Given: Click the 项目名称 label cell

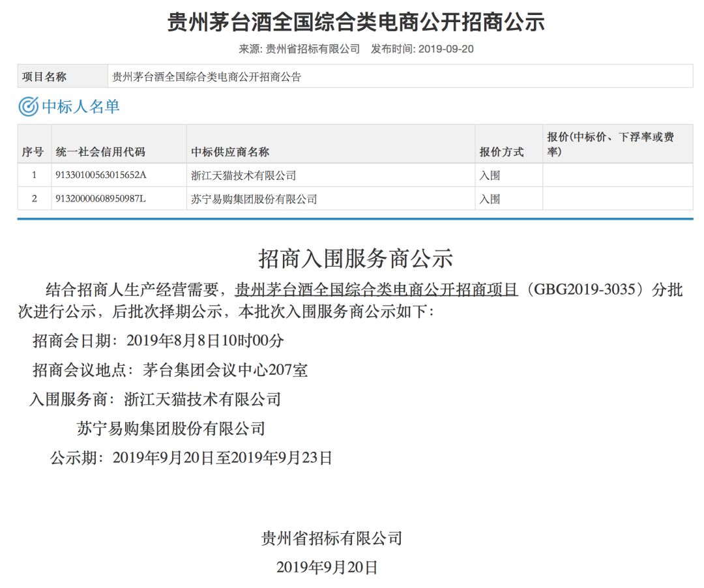Looking at the screenshot, I should (x=63, y=76).
